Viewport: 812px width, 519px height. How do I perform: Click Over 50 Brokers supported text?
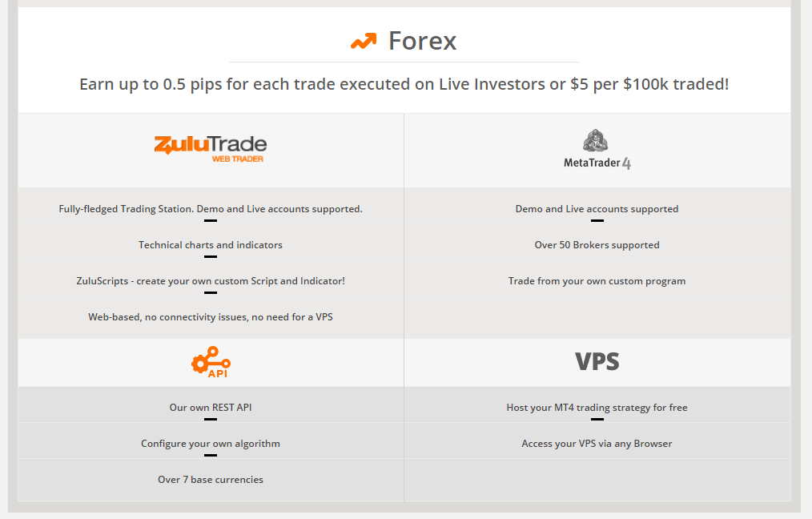[x=597, y=245]
